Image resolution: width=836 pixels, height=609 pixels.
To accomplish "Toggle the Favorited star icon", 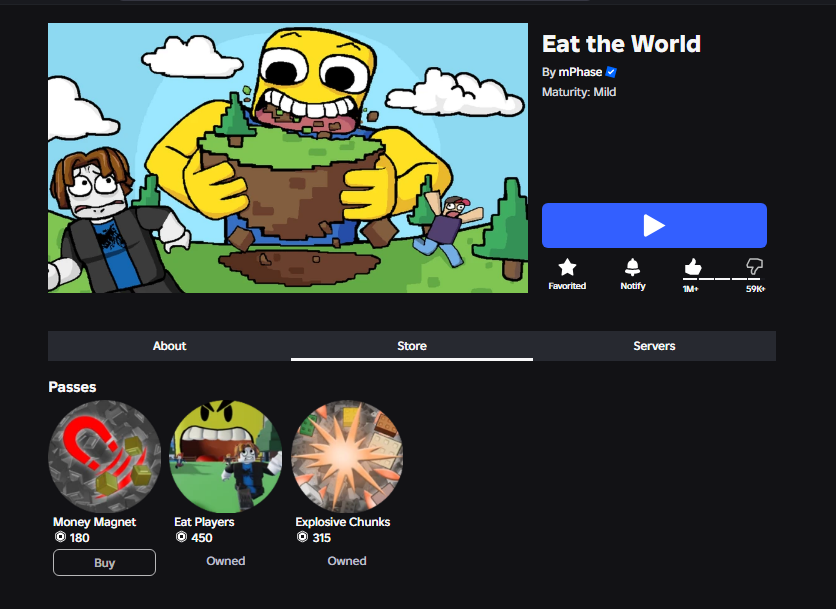I will click(x=567, y=267).
